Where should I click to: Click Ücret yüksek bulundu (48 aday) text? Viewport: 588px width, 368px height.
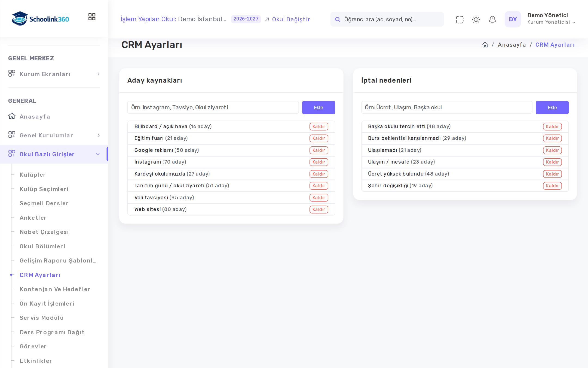click(x=408, y=174)
